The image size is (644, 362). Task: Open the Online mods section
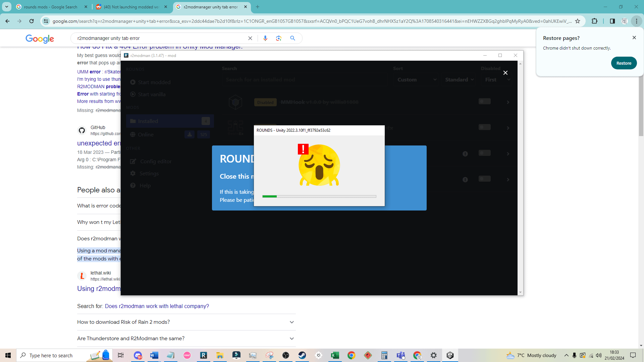click(146, 134)
